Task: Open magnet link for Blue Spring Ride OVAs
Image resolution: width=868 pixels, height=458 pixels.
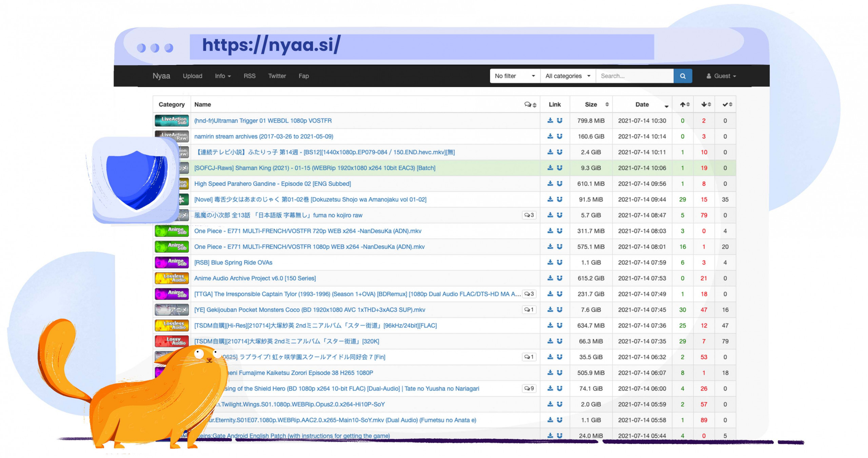Action: click(x=559, y=262)
